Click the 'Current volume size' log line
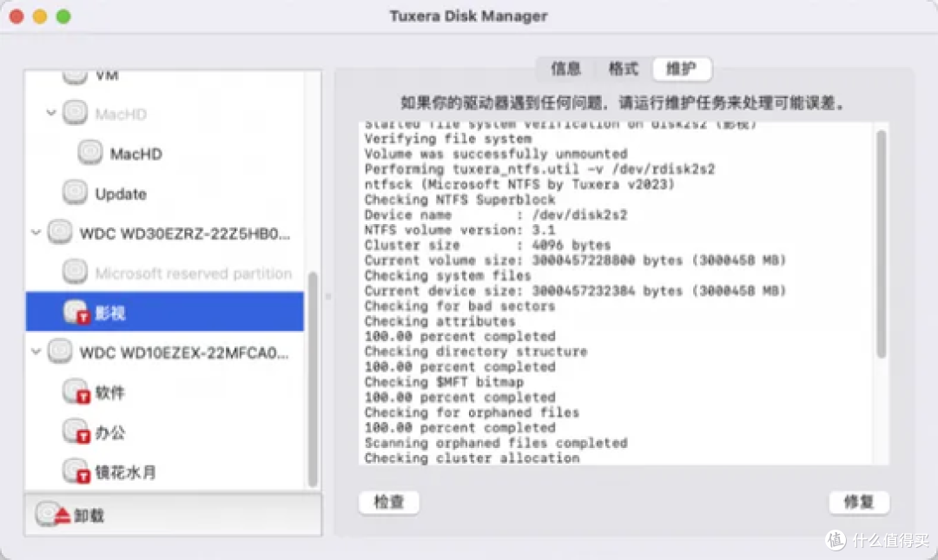Screen dimensions: 938x560 click(x=575, y=260)
